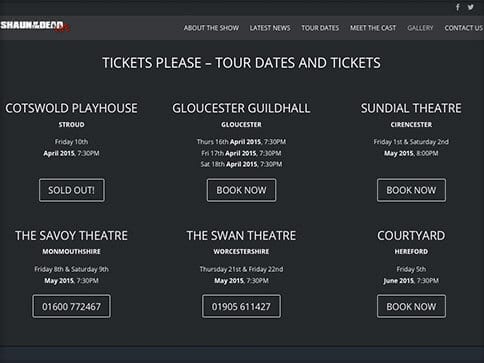Click The Swan Theatre heading

[x=241, y=236]
